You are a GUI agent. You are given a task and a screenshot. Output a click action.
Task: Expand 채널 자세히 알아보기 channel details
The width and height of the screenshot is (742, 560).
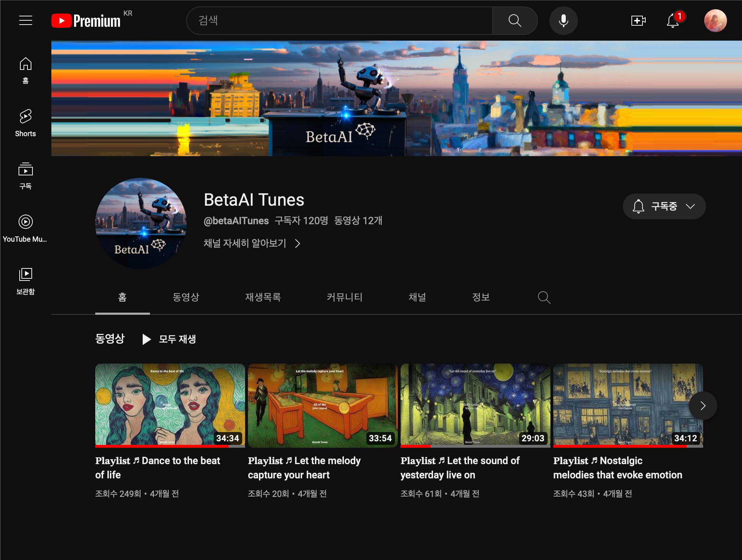click(x=252, y=243)
